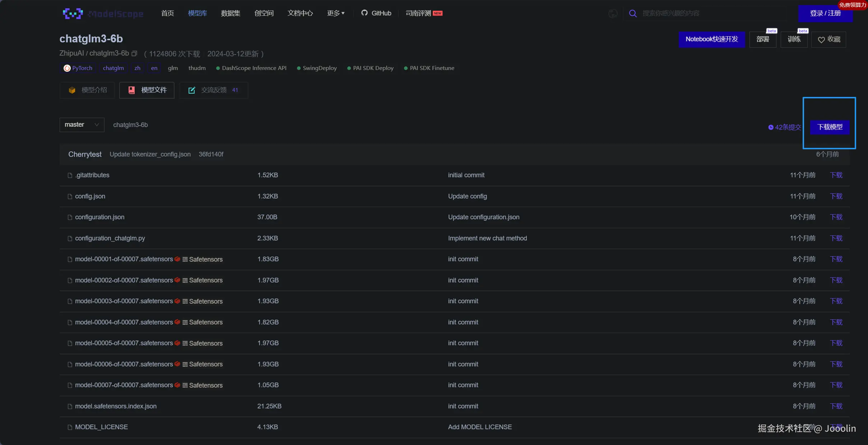Click the heart icon on 收藏 button
Screen dimensions: 868x445
coord(821,40)
